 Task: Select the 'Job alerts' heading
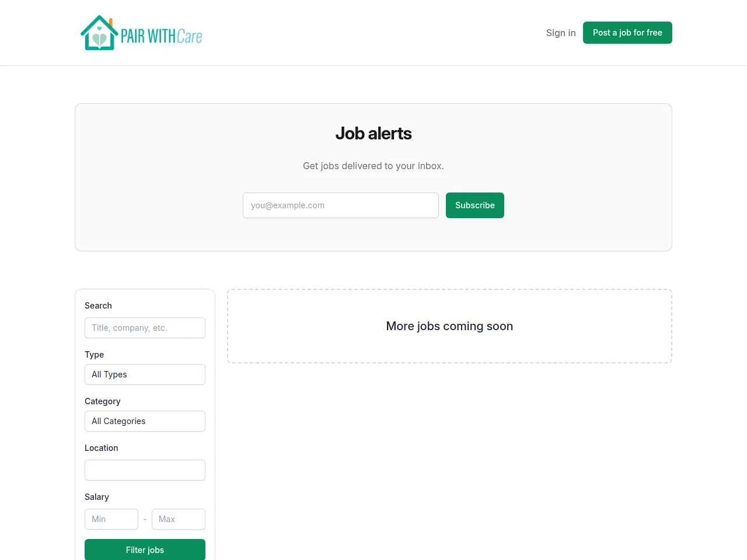point(373,134)
